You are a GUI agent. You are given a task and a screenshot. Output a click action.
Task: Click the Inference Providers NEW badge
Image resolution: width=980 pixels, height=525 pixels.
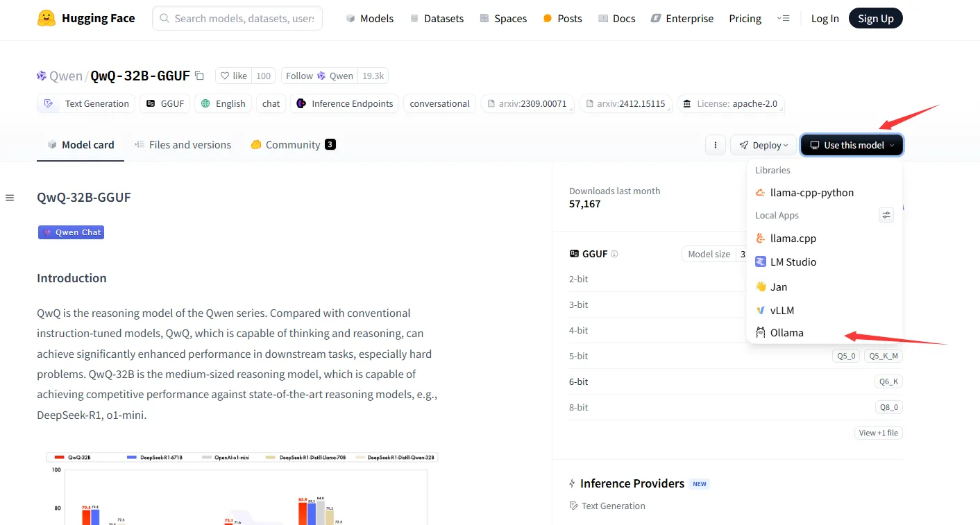click(x=700, y=484)
